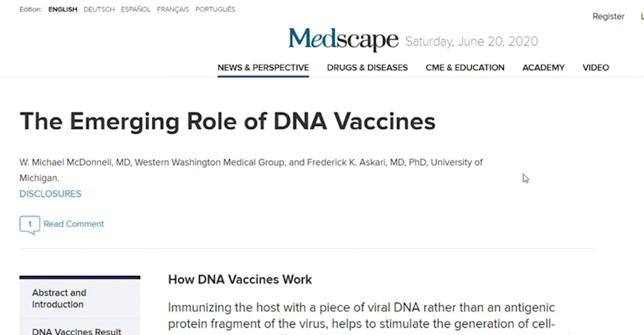Click the Register link
This screenshot has width=644, height=335.
pos(608,17)
